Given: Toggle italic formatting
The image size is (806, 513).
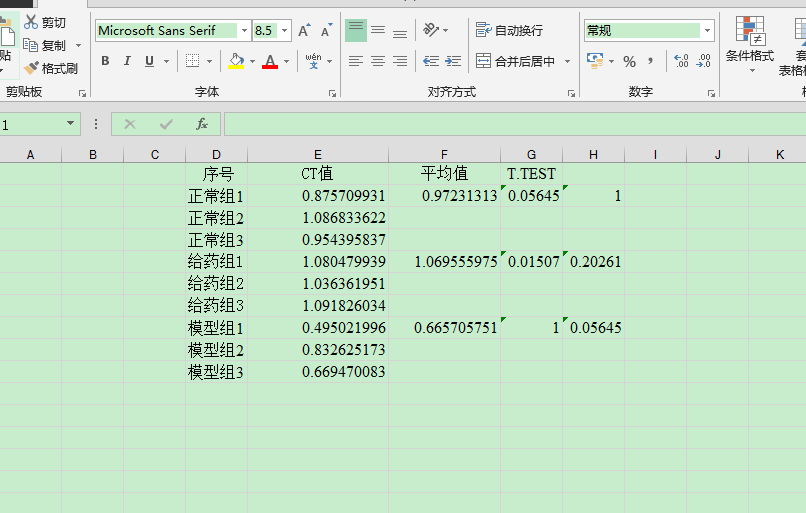Looking at the screenshot, I should pos(127,61).
